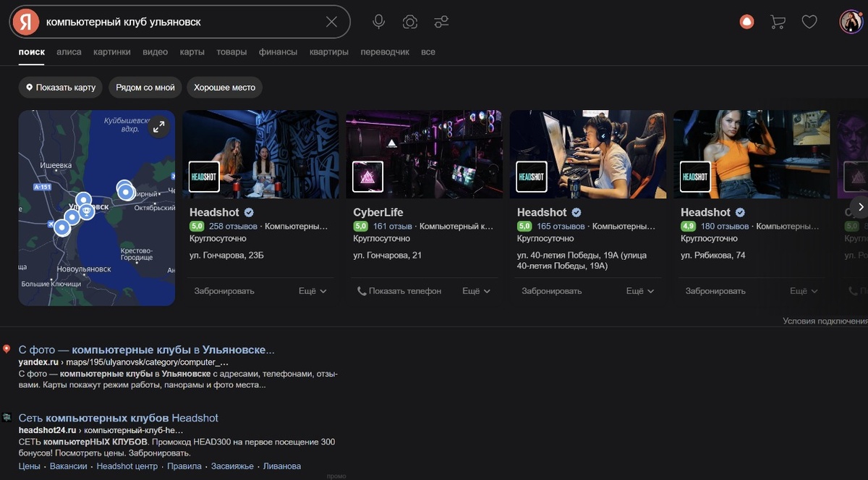The image size is (868, 480).
Task: Start voice search with the microphone icon
Action: point(378,22)
